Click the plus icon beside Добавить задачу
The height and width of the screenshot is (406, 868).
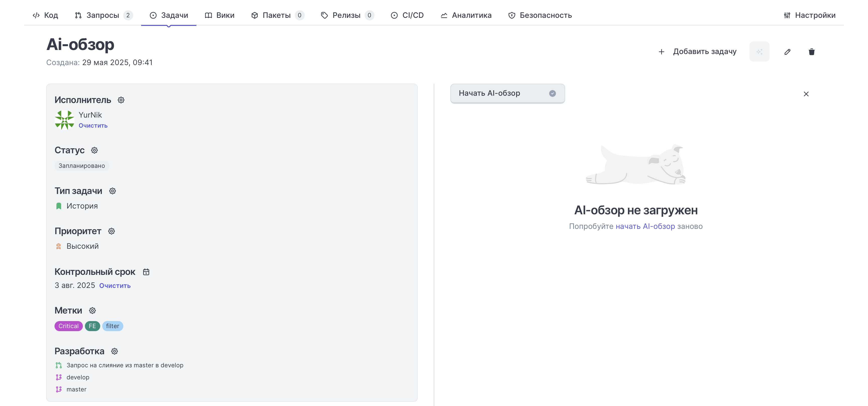click(661, 52)
